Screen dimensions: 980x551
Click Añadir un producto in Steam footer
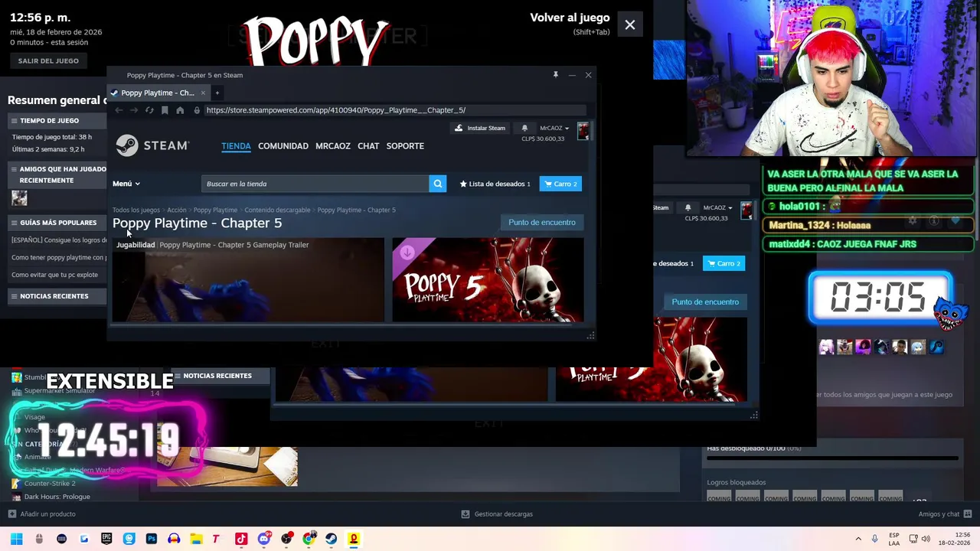[x=41, y=514]
